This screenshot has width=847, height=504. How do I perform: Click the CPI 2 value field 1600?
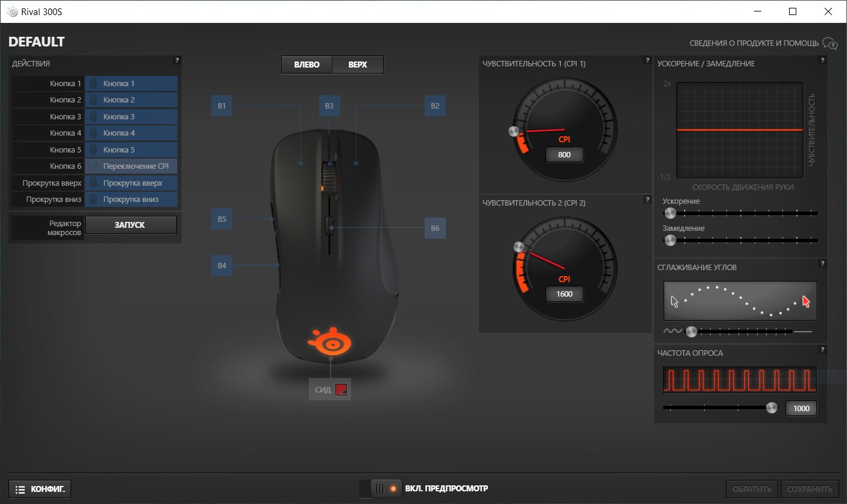[x=565, y=294]
